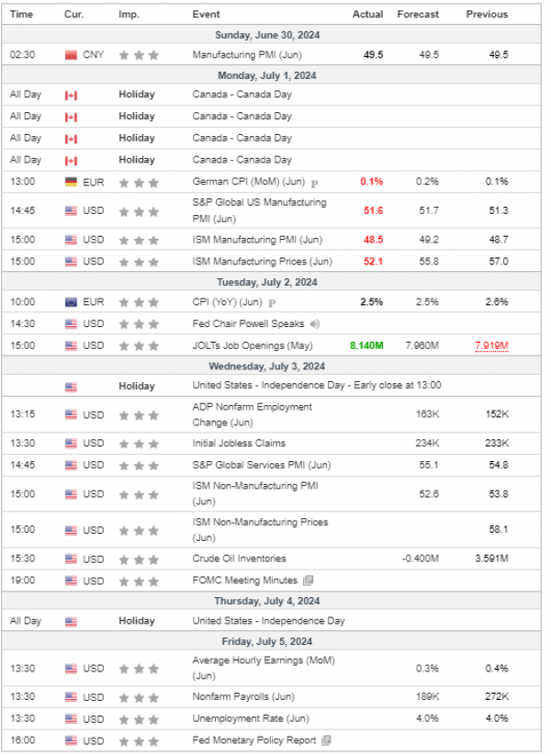The image size is (551, 756).
Task: Open the Fed Monetary Policy Report event
Action: 254,740
